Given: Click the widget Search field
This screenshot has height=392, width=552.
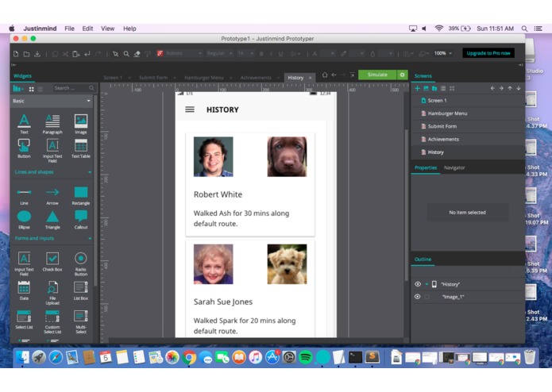Looking at the screenshot, I should tap(74, 88).
